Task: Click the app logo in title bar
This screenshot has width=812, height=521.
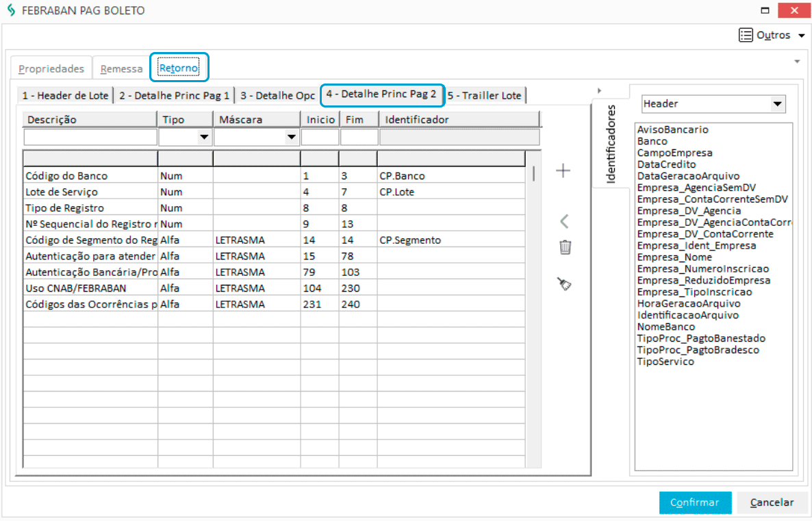Action: click(x=11, y=10)
